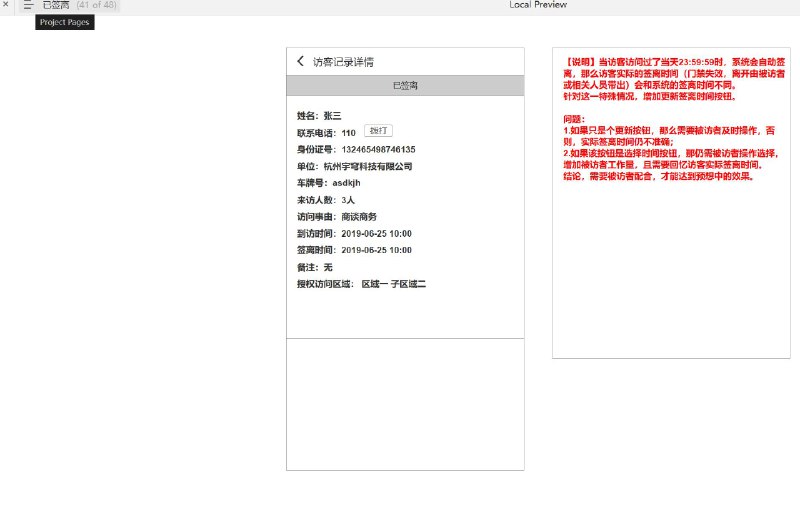Select the 已签离 status bar
The image size is (800, 526).
405,85
